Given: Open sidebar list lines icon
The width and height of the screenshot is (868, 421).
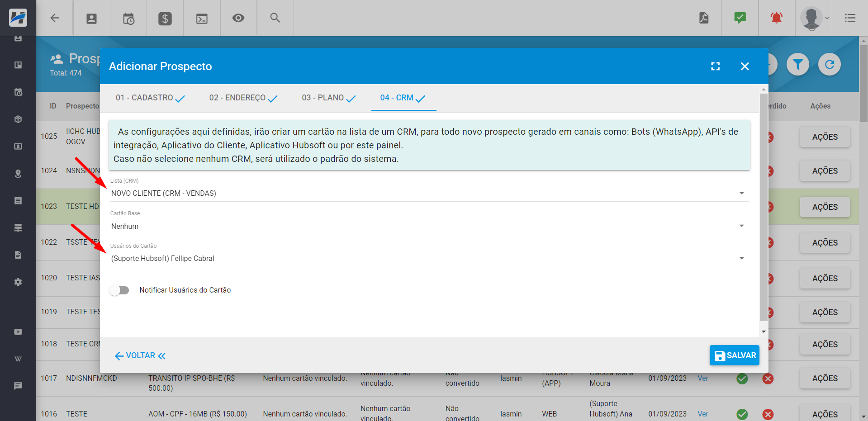Looking at the screenshot, I should coord(18,201).
